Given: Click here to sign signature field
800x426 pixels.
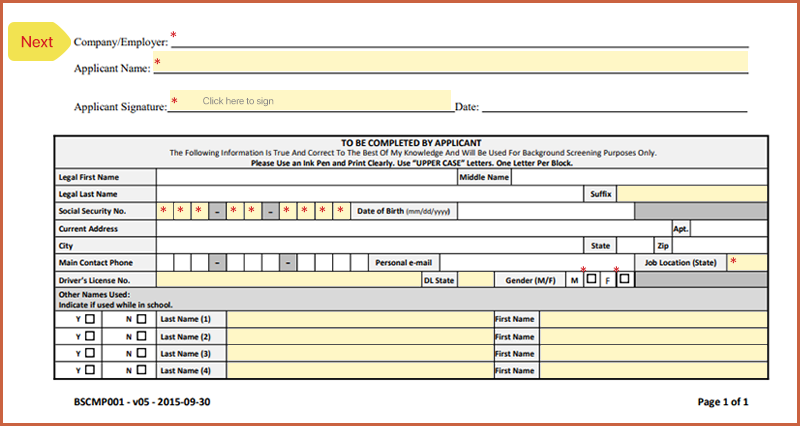Looking at the screenshot, I should tap(310, 101).
